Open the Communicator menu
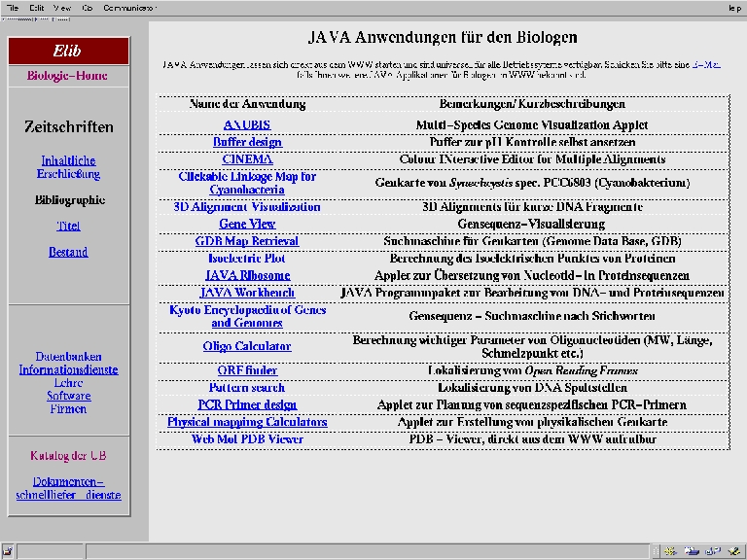This screenshot has height=560, width=747. (129, 7)
